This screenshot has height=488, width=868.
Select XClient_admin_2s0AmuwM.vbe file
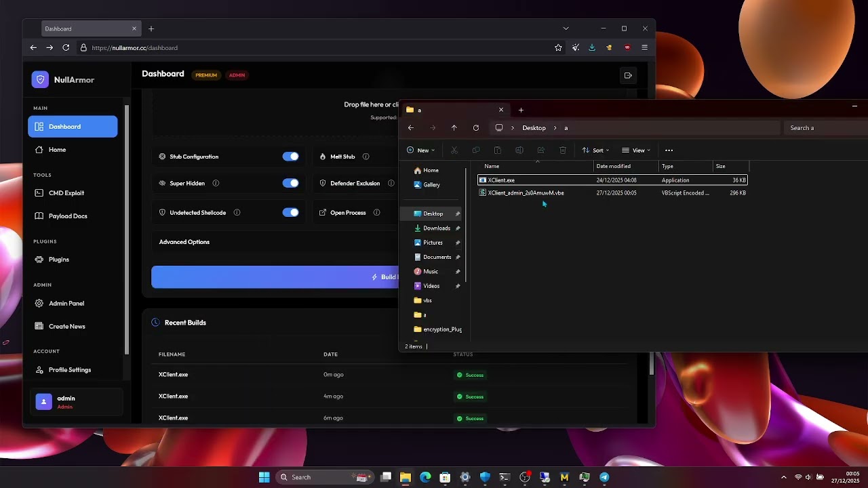coord(612,193)
